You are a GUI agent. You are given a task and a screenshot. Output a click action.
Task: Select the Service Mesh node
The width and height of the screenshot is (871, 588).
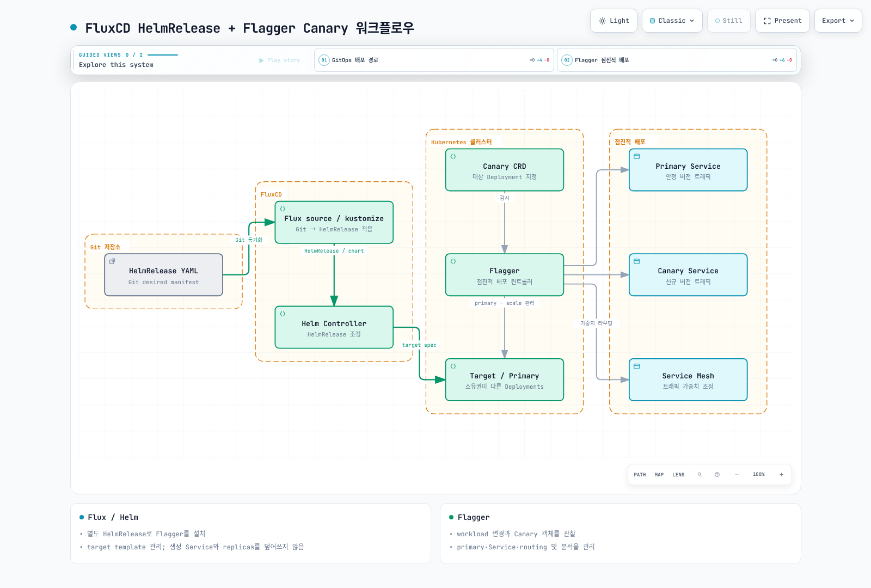click(x=688, y=379)
